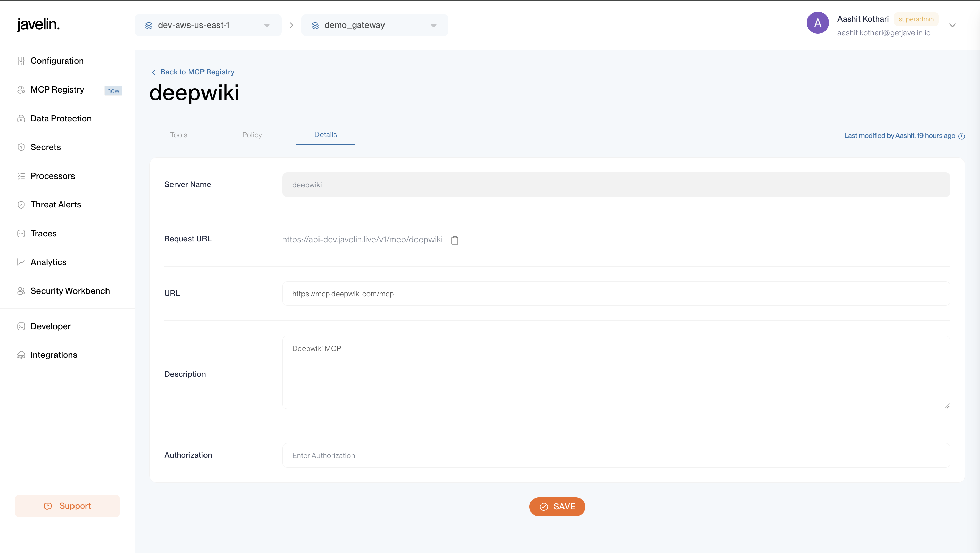
Task: Click the Data Protection lock icon
Action: tap(21, 119)
